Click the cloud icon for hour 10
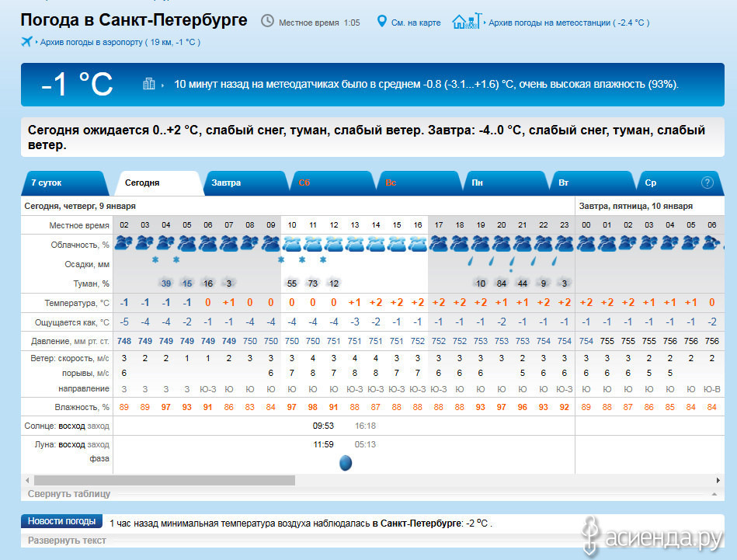 coord(292,244)
